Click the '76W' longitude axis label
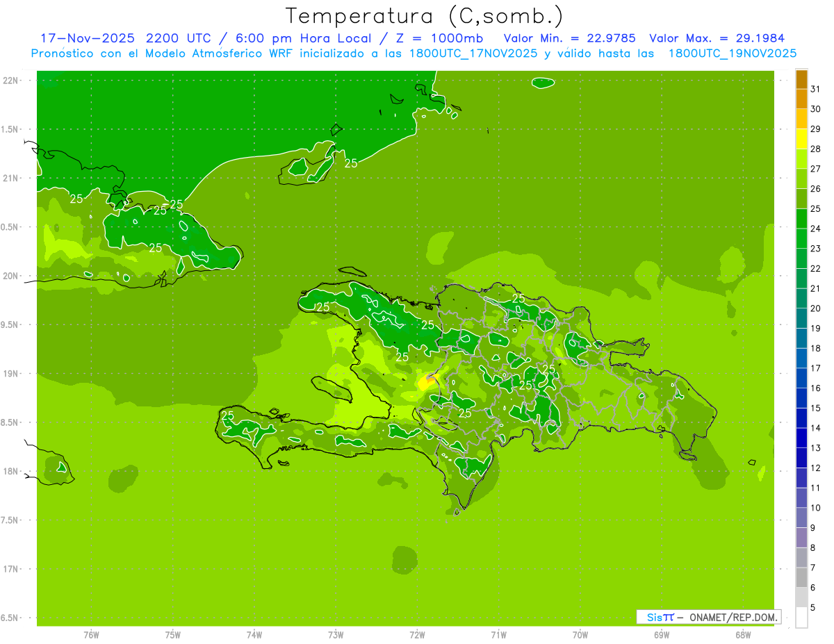 click(x=91, y=634)
